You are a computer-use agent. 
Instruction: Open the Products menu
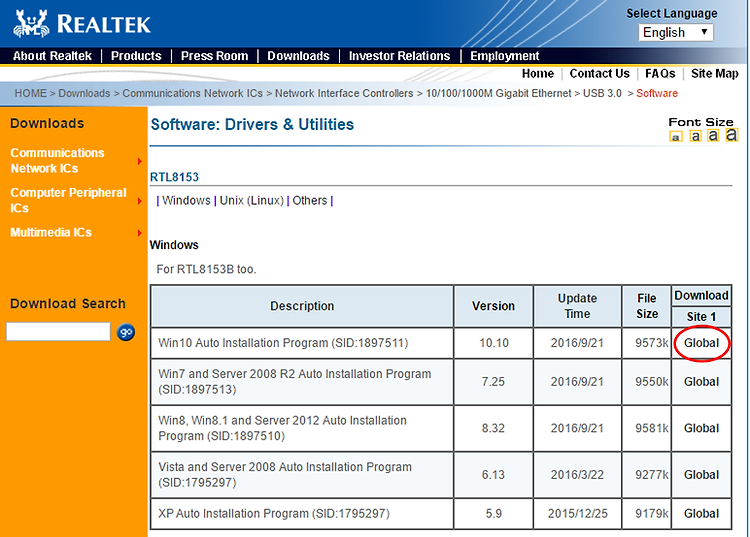pos(136,56)
